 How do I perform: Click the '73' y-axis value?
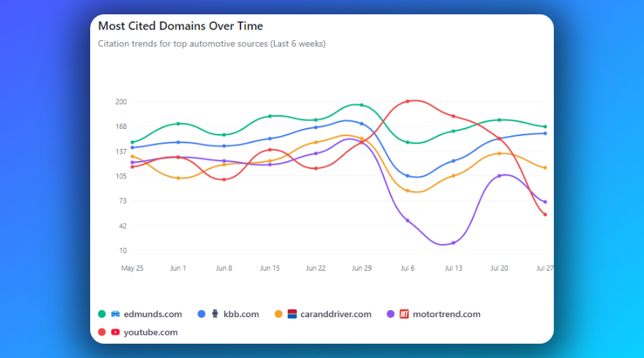point(123,200)
